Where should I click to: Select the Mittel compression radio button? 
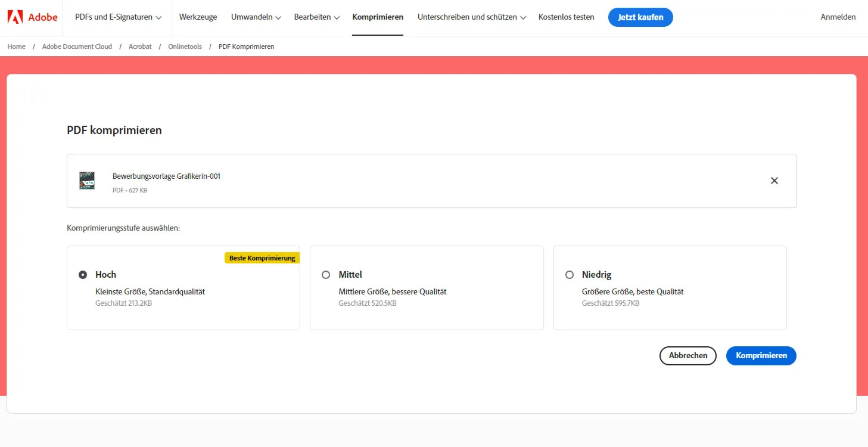click(326, 275)
